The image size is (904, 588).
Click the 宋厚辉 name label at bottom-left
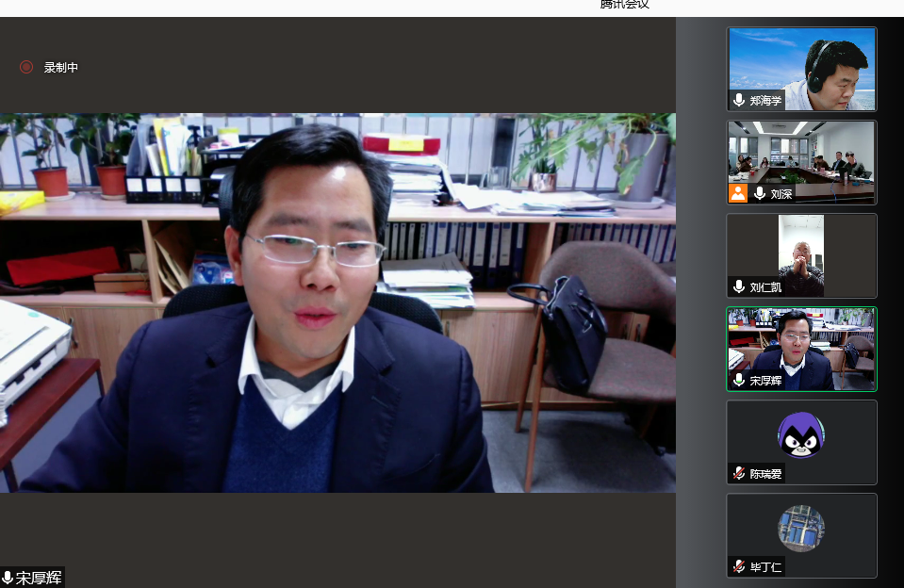[x=40, y=578]
